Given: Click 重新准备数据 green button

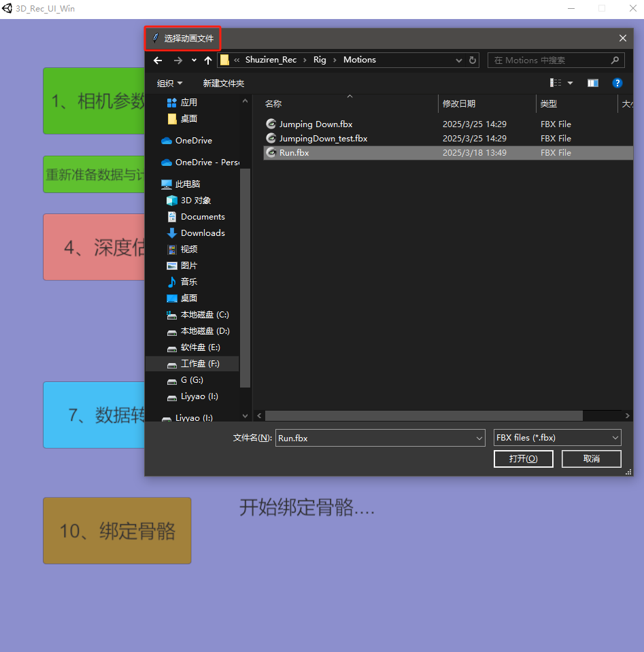Looking at the screenshot, I should click(94, 174).
